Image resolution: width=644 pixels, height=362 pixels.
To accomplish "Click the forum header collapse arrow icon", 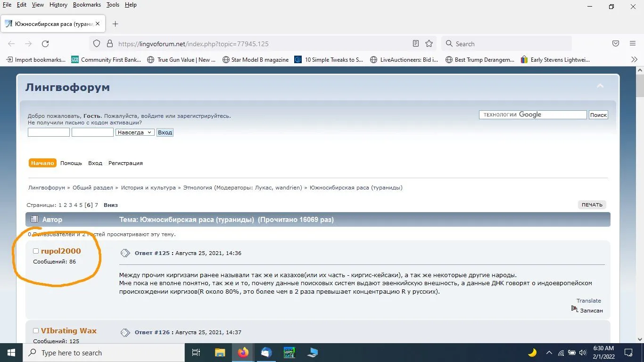I will click(x=600, y=86).
